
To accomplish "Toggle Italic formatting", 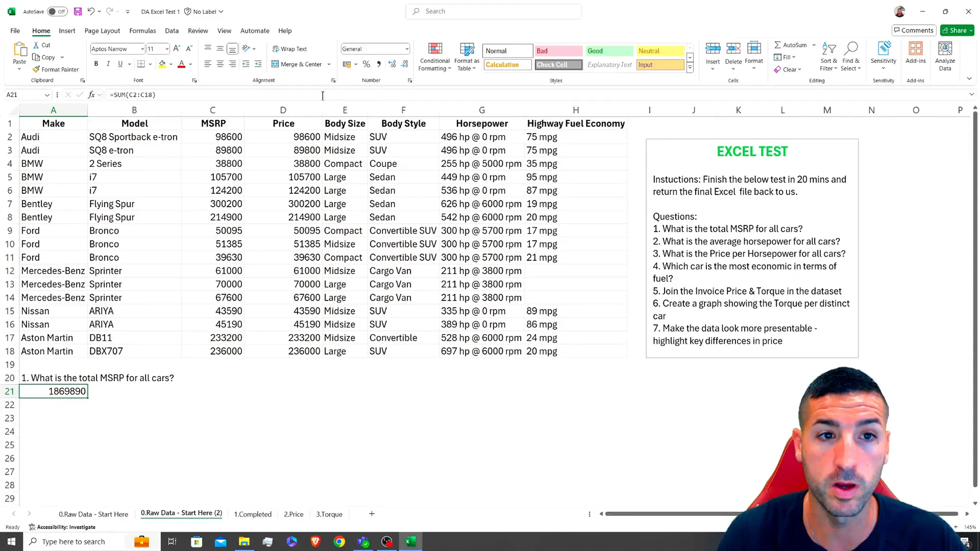I will tap(108, 64).
